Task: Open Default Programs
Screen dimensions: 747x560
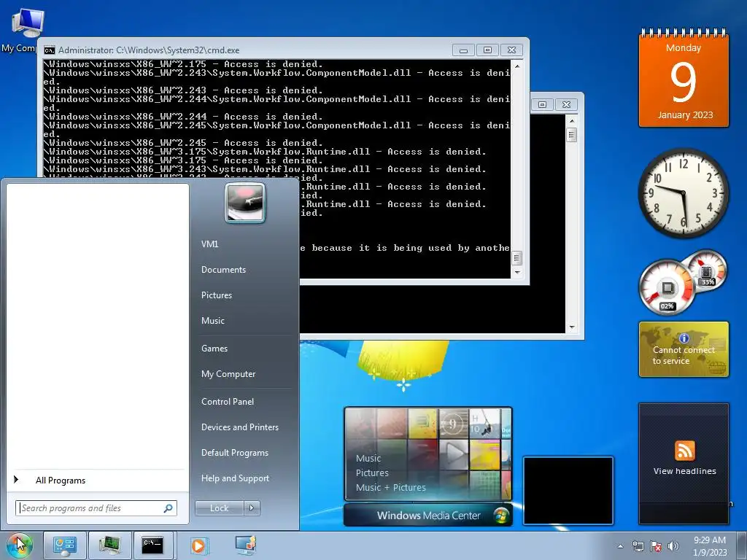Action: 234,453
